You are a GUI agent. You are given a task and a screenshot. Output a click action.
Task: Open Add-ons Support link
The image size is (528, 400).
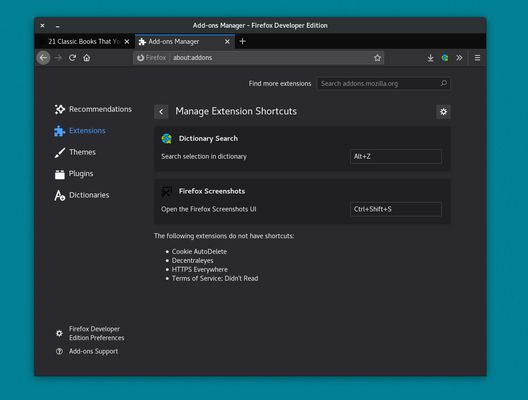94,352
